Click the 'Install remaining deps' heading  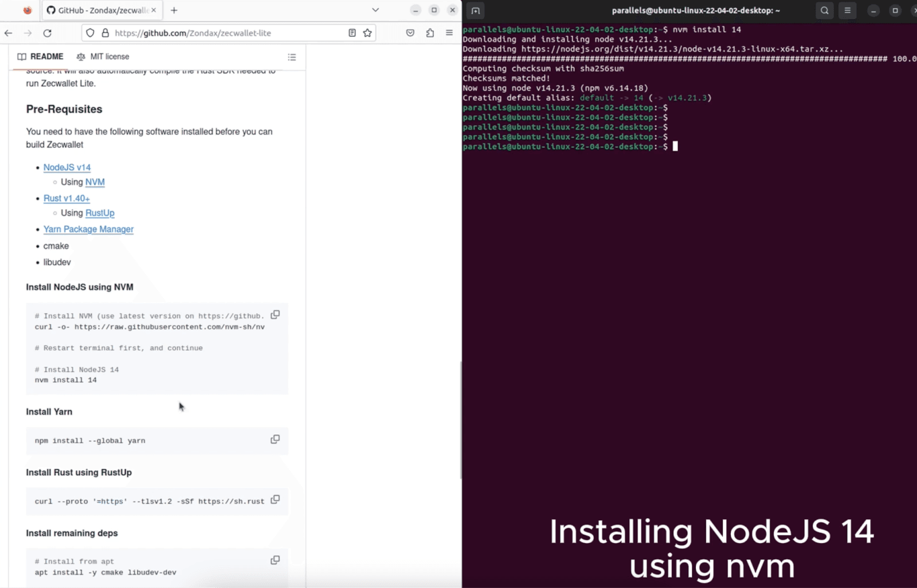(x=72, y=533)
